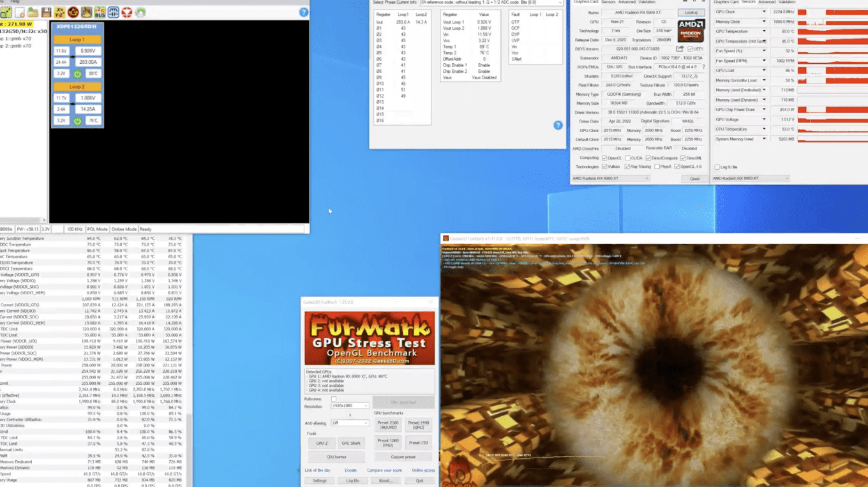Click the Donate link in FurMark
The width and height of the screenshot is (868, 487).
(x=350, y=470)
